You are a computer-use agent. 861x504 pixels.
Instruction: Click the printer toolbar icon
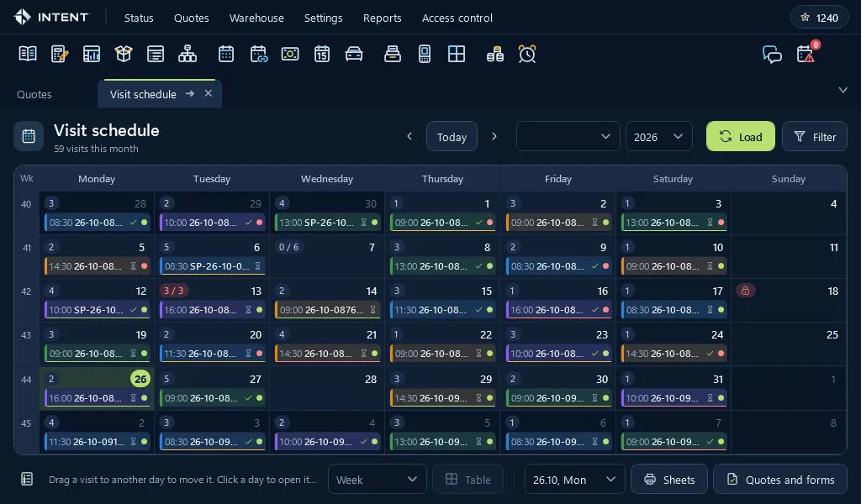392,54
